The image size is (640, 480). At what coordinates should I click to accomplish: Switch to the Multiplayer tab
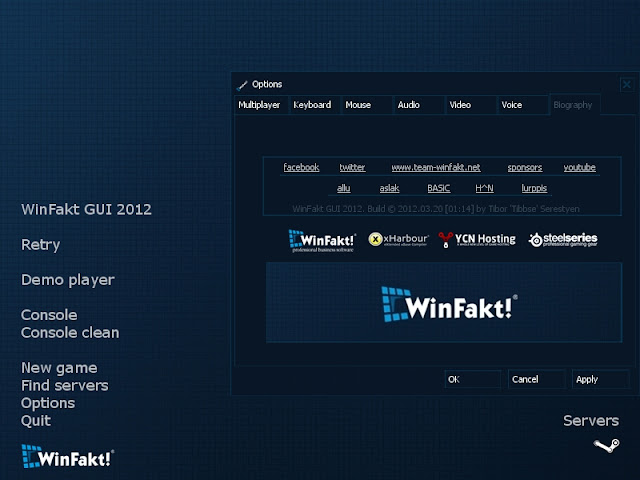pyautogui.click(x=259, y=105)
